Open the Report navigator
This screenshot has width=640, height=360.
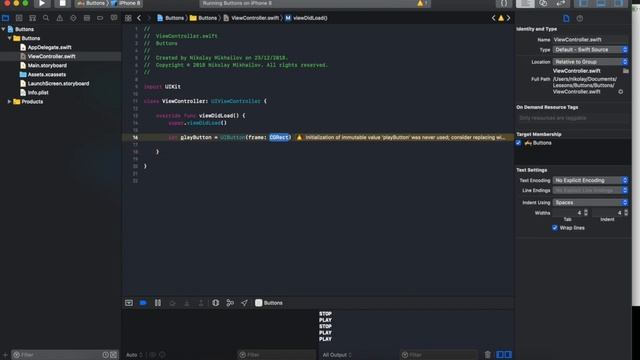[114, 18]
